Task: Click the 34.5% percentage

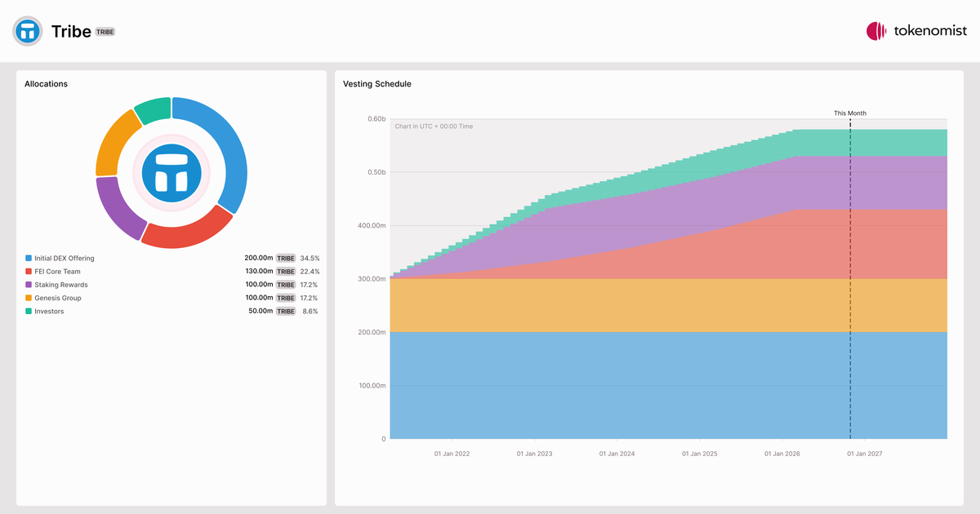Action: click(310, 258)
